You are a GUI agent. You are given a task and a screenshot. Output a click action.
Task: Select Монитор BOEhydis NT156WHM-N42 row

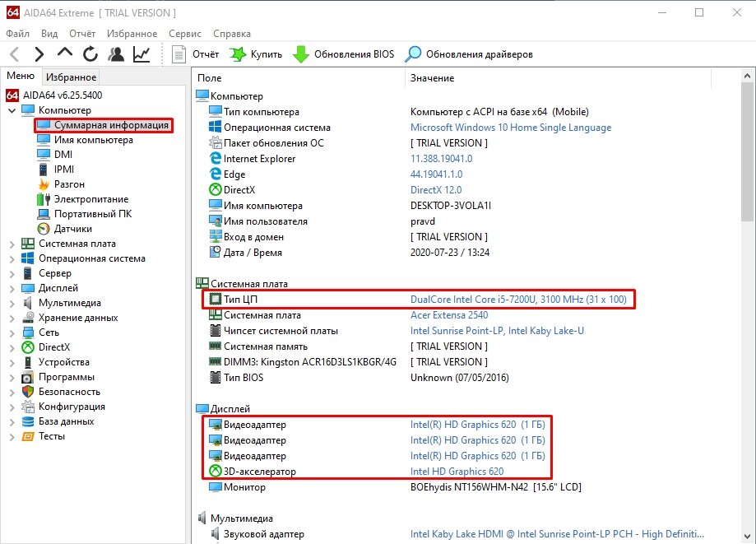(395, 487)
